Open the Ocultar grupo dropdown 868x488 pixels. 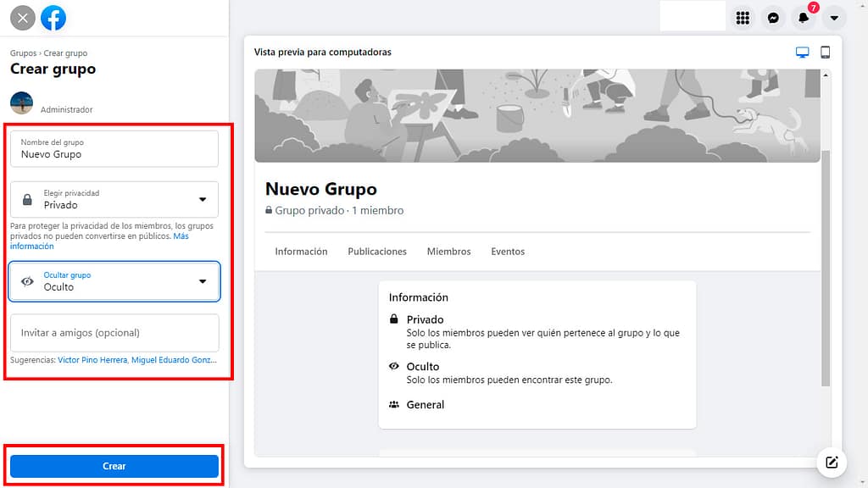114,281
